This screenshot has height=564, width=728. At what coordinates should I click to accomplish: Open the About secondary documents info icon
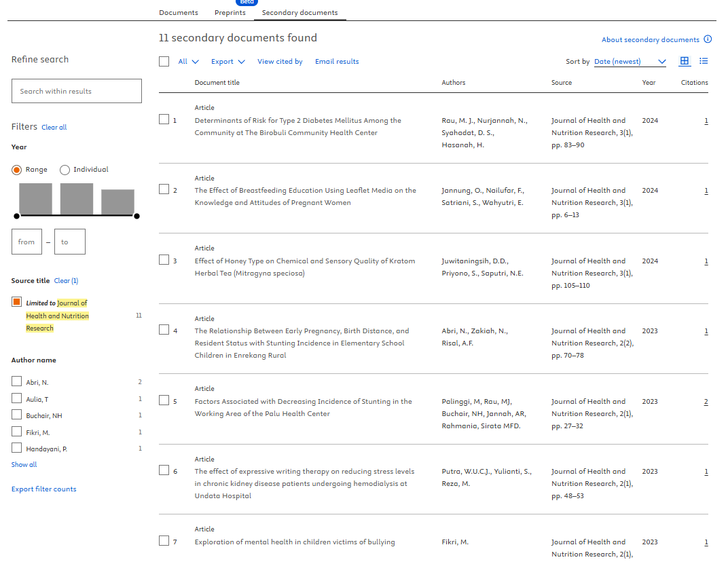tap(708, 39)
